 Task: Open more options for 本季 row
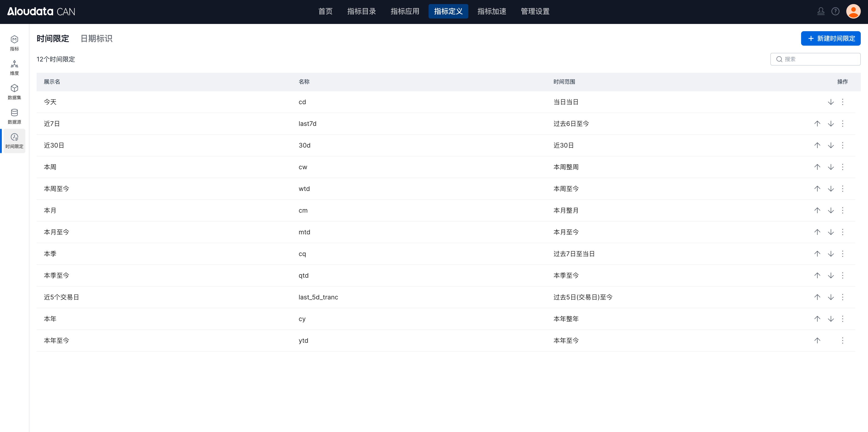842,254
